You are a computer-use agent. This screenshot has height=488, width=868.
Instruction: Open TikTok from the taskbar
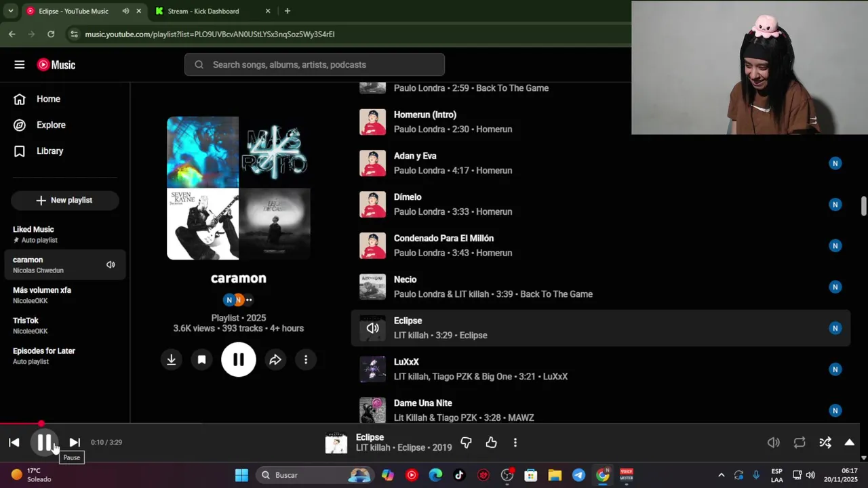point(459,475)
